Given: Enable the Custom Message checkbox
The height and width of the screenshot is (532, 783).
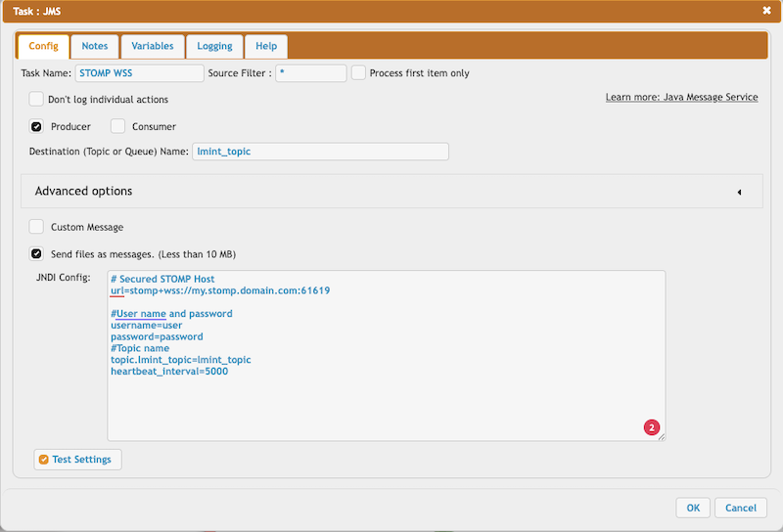Looking at the screenshot, I should pos(36,227).
